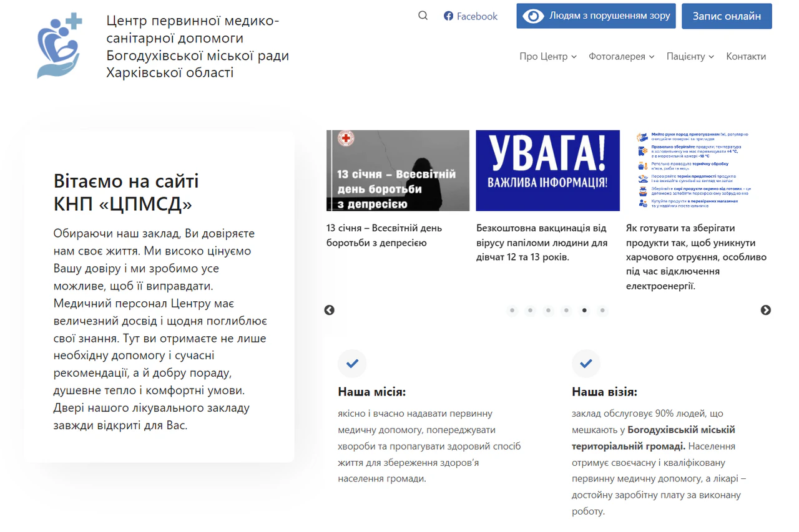Open the «Контакти» menu item
The width and height of the screenshot is (799, 532).
coord(746,56)
